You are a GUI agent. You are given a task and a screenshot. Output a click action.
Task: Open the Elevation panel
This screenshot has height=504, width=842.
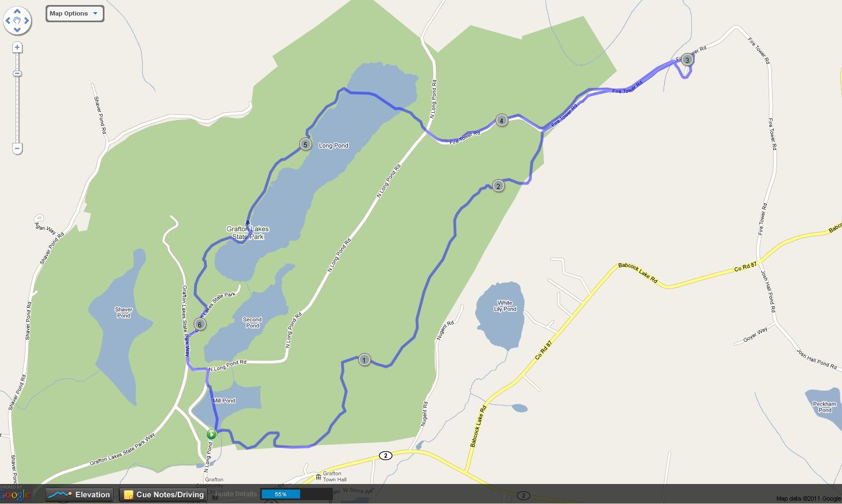(x=79, y=495)
